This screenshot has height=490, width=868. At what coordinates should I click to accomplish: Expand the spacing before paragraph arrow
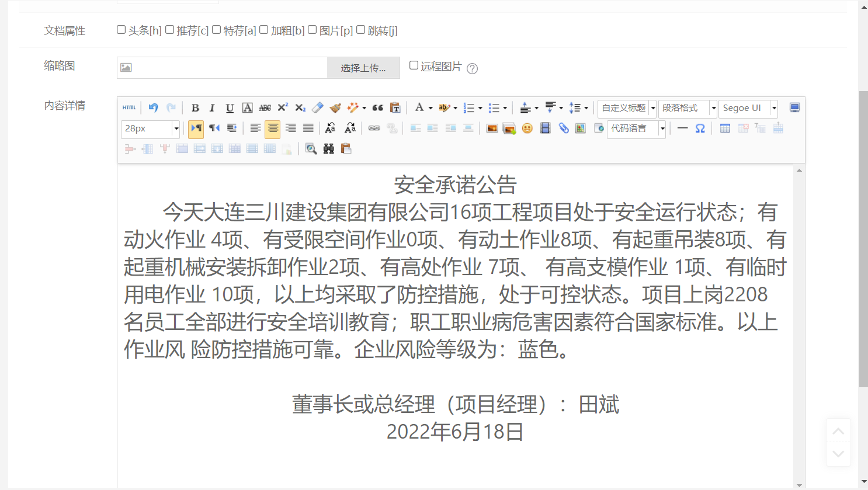(536, 108)
